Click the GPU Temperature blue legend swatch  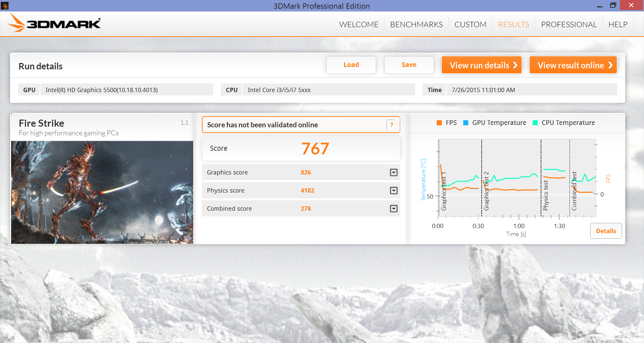(x=466, y=123)
